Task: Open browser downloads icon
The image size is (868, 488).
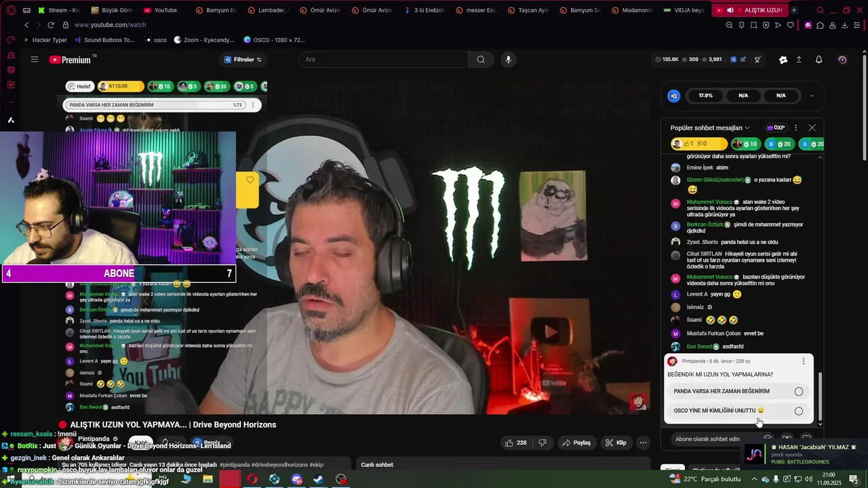Action: [845, 25]
